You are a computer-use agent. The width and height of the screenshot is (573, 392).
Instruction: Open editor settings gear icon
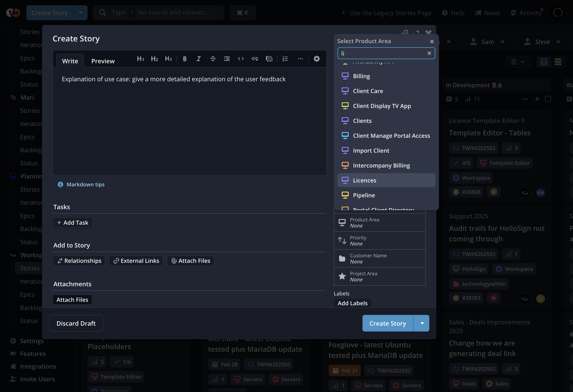(317, 59)
